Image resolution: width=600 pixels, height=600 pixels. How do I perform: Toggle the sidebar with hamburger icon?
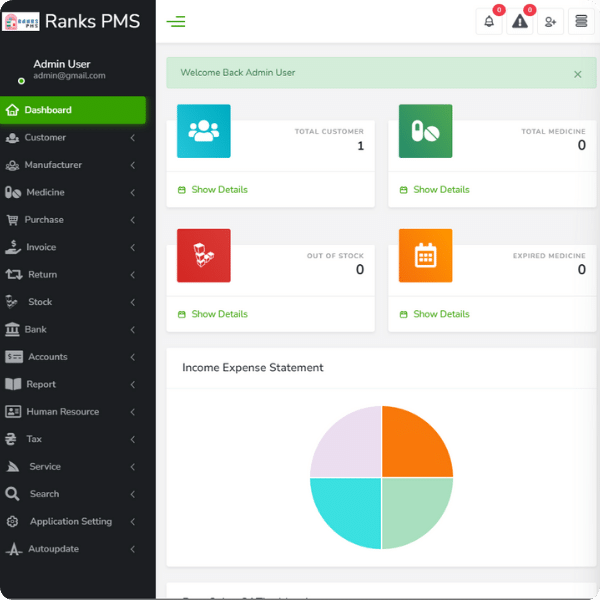click(x=176, y=22)
